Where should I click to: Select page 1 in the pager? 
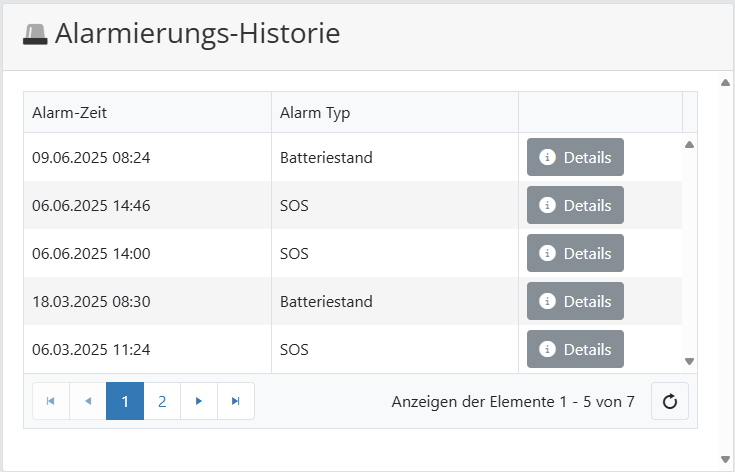pyautogui.click(x=125, y=401)
